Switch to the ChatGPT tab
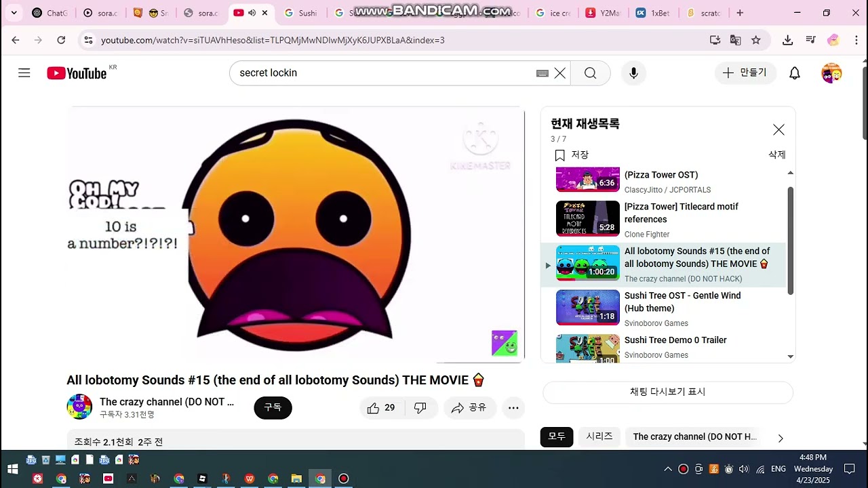 (50, 13)
